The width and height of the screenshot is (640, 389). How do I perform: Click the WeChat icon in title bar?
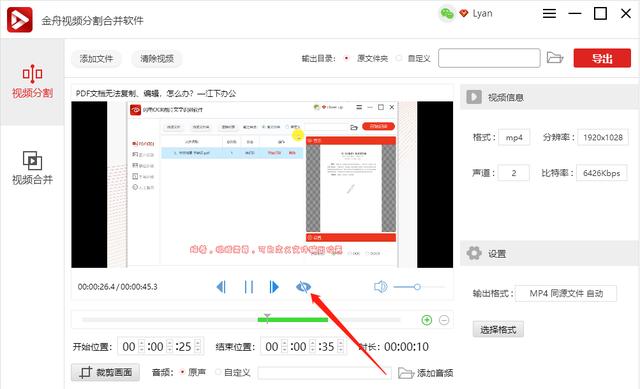447,14
